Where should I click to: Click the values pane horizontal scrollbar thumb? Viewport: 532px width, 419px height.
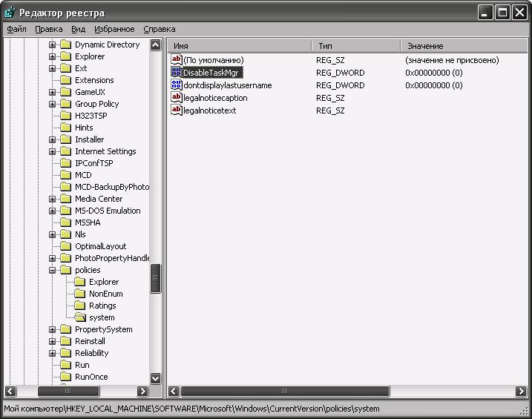click(x=285, y=392)
